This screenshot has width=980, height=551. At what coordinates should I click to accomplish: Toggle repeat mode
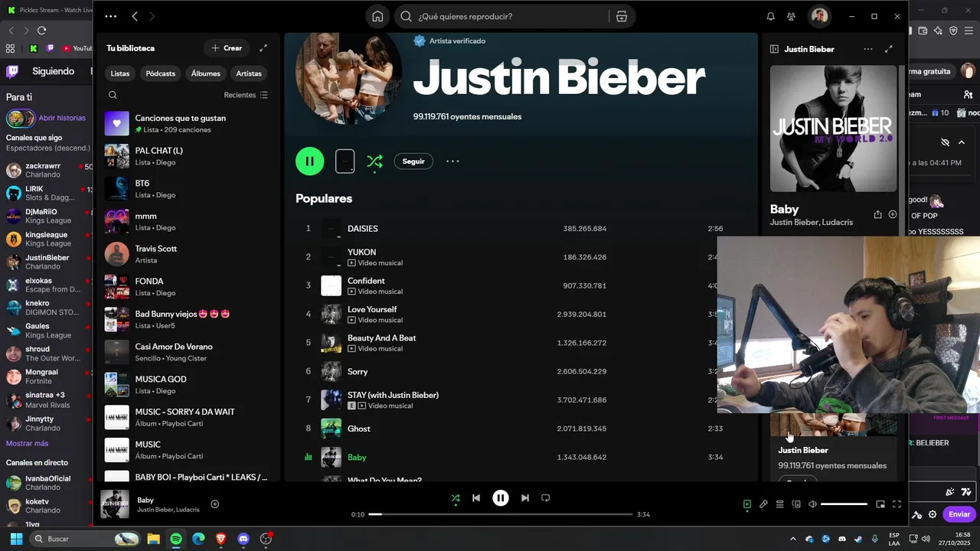click(546, 497)
